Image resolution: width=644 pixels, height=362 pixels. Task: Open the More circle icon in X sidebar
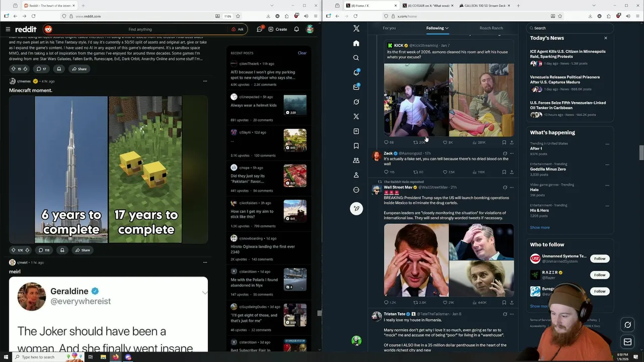(356, 190)
